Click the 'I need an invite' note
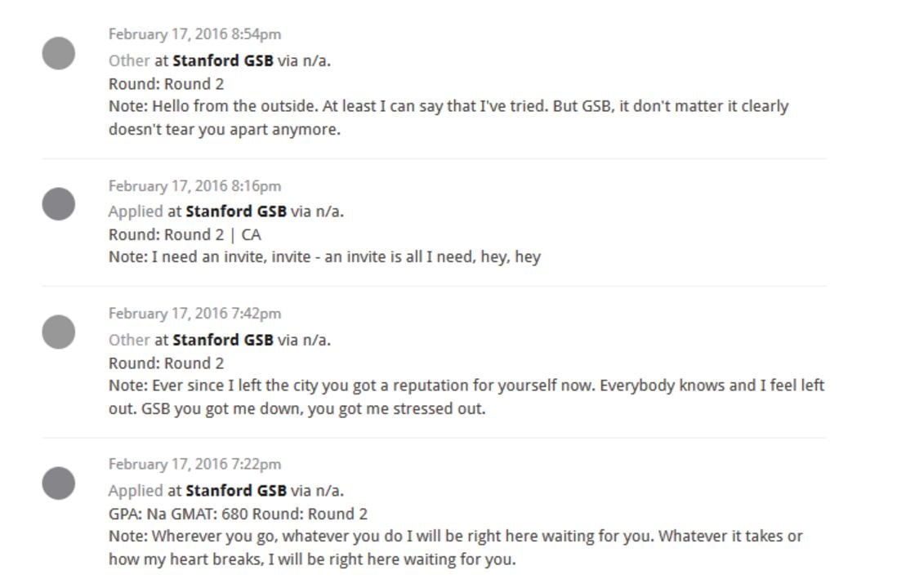This screenshot has height=588, width=897. click(324, 257)
